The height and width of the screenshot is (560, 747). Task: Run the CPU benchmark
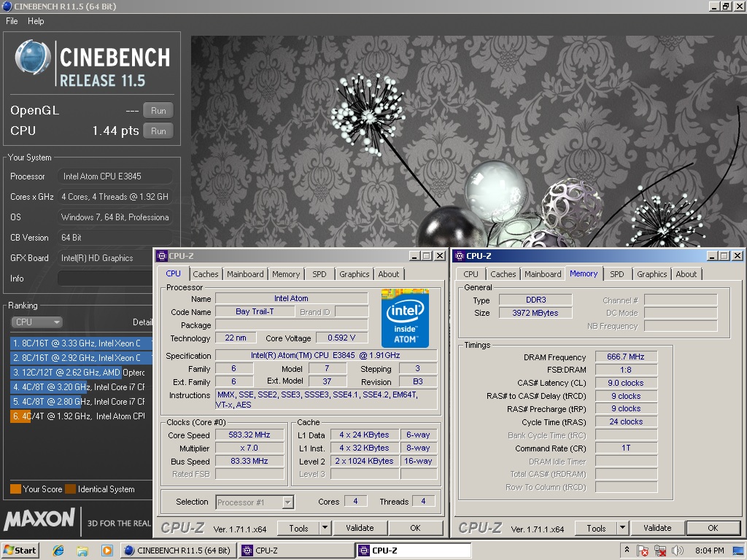click(x=158, y=131)
